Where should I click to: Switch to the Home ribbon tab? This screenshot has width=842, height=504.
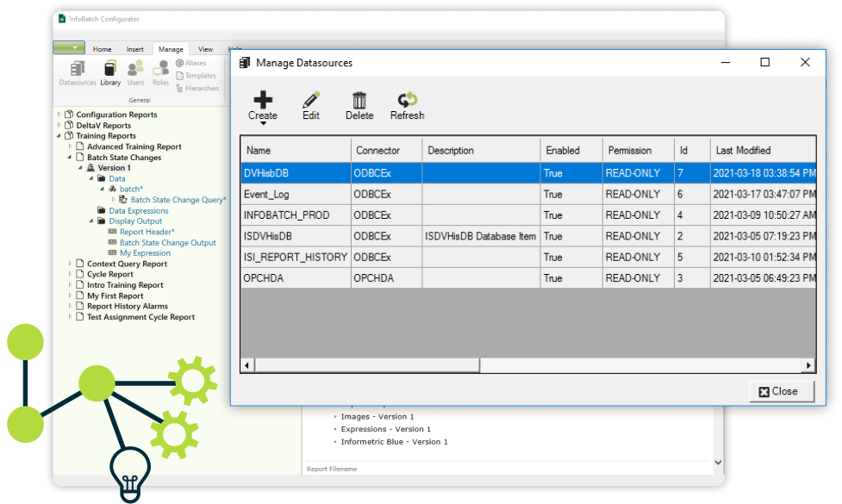tap(102, 49)
